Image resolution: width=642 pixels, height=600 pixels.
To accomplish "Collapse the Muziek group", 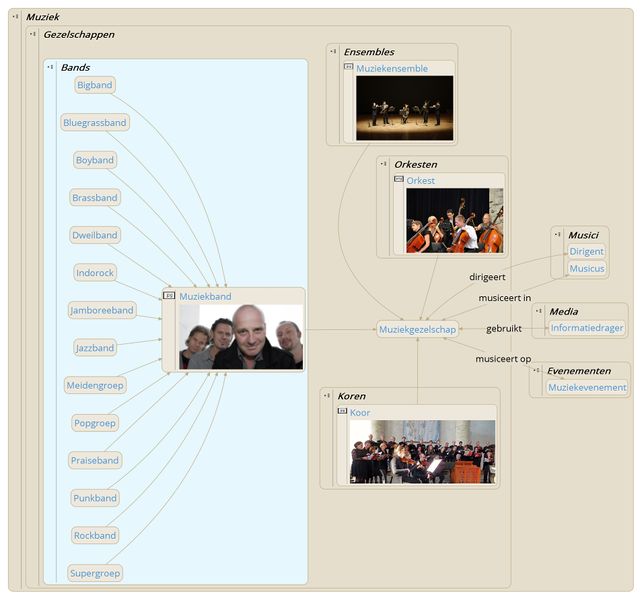I will (x=15, y=17).
